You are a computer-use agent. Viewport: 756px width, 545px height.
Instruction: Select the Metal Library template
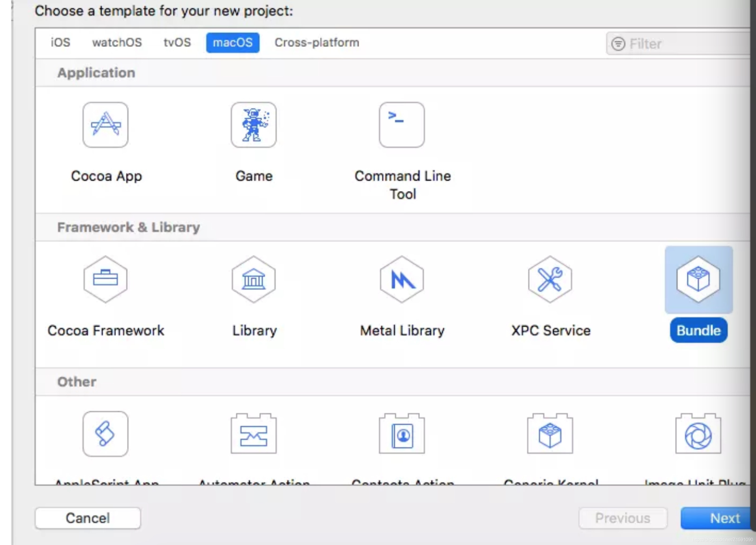402,279
